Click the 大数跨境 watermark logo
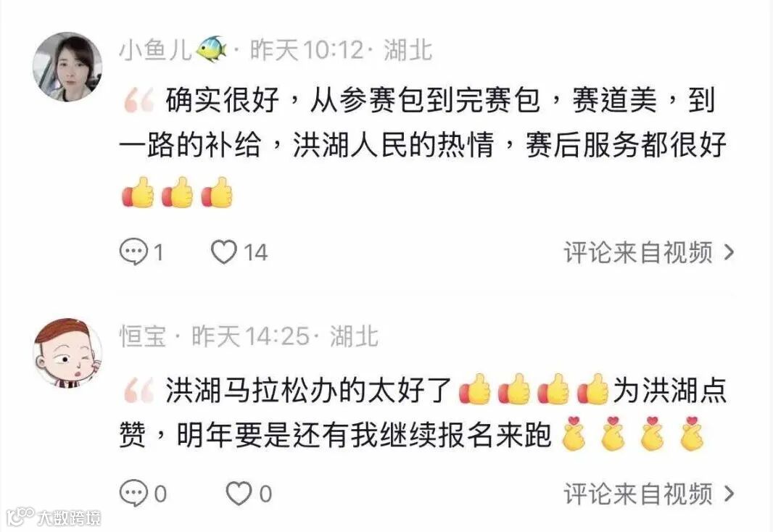 tap(54, 518)
